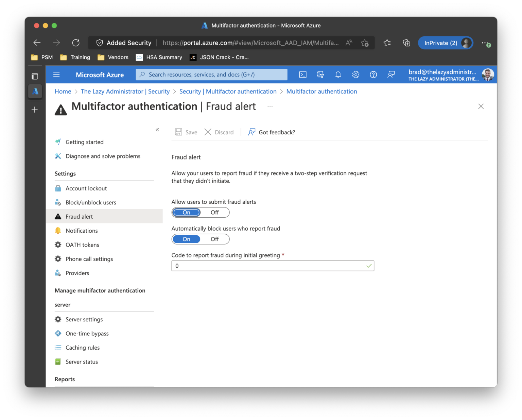Go to Home breadcrumb

pyautogui.click(x=63, y=91)
